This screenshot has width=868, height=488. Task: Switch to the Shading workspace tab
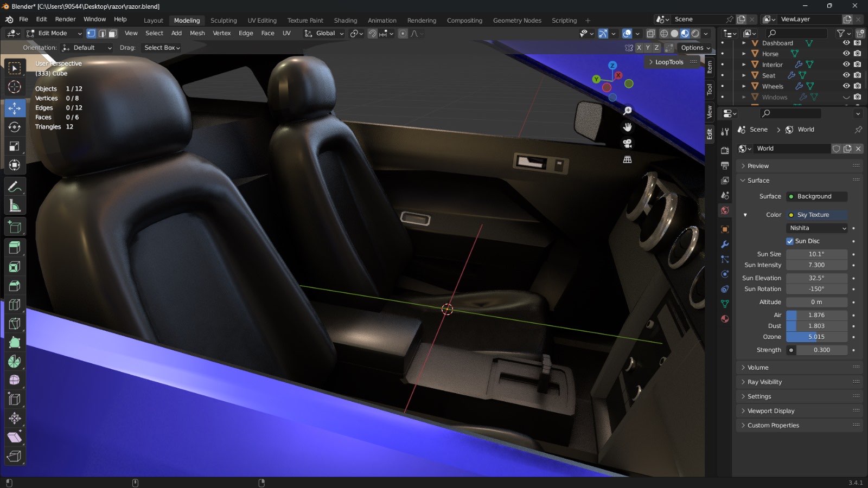(x=346, y=21)
